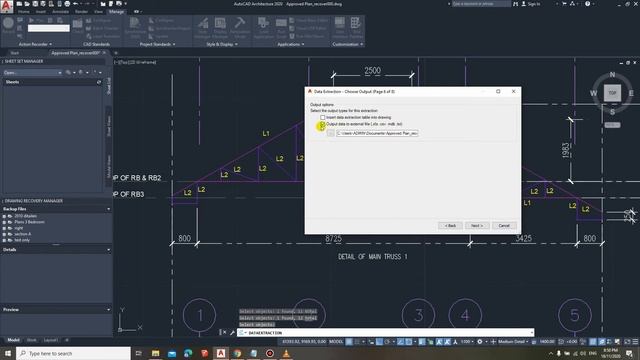Collapse the Preview section arrow
640x360 pixels.
pyautogui.click(x=109, y=309)
